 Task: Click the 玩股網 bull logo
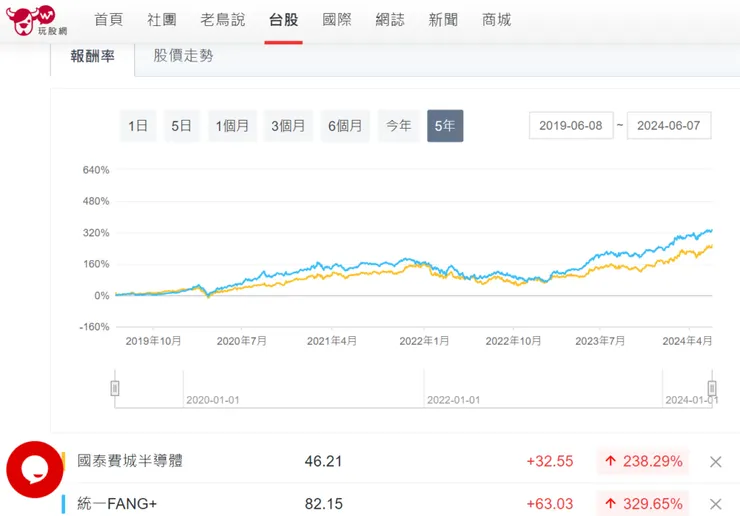pos(36,21)
